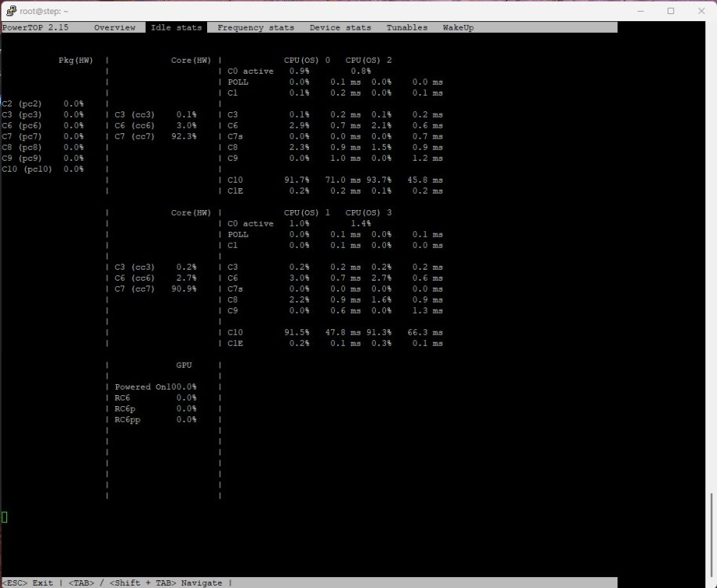717x588 pixels.
Task: Click the <ESC> Exit hint in status bar
Action: [x=27, y=583]
